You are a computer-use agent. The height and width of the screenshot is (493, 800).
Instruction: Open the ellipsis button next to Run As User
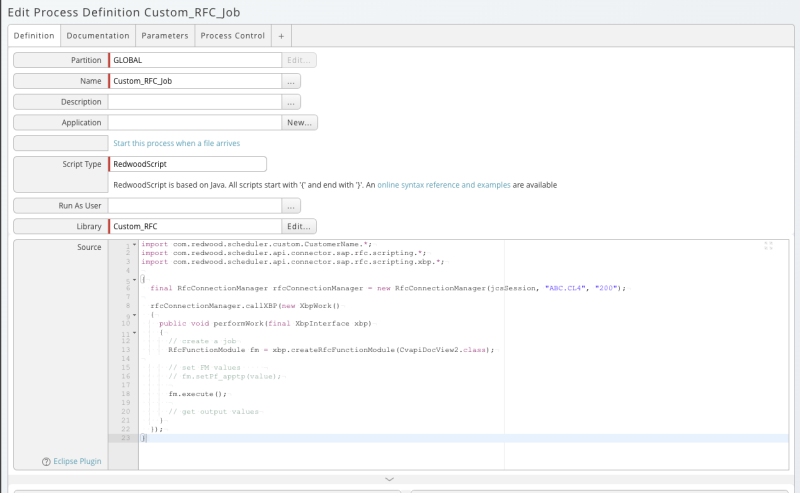291,206
